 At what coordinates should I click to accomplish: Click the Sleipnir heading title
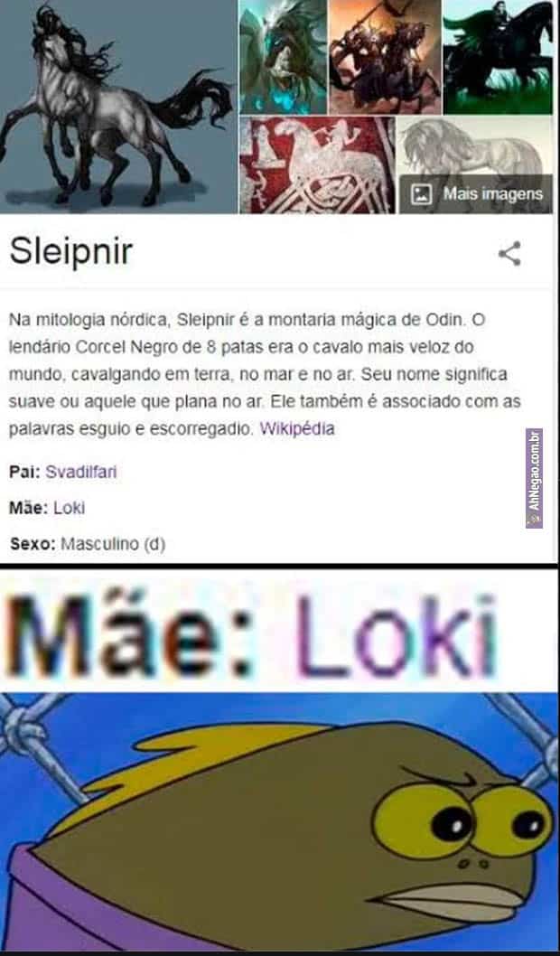click(x=71, y=251)
